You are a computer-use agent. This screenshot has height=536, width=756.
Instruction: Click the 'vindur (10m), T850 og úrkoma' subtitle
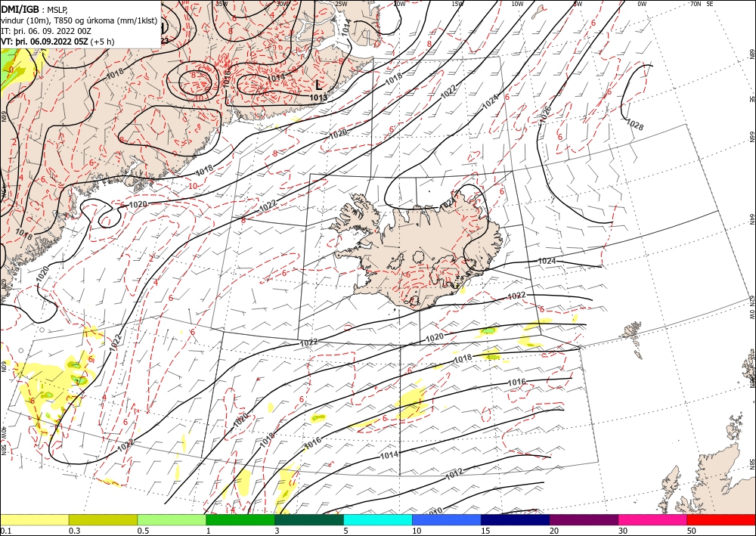79,20
